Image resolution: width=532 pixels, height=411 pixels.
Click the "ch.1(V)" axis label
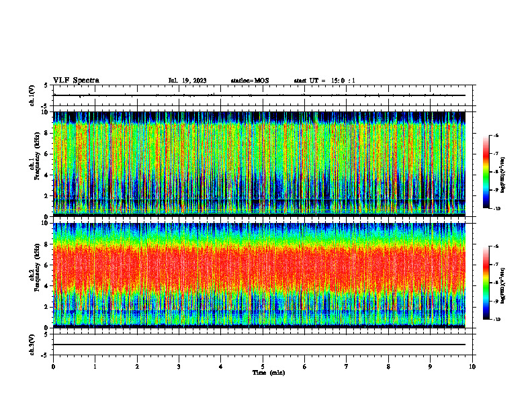[x=32, y=95]
